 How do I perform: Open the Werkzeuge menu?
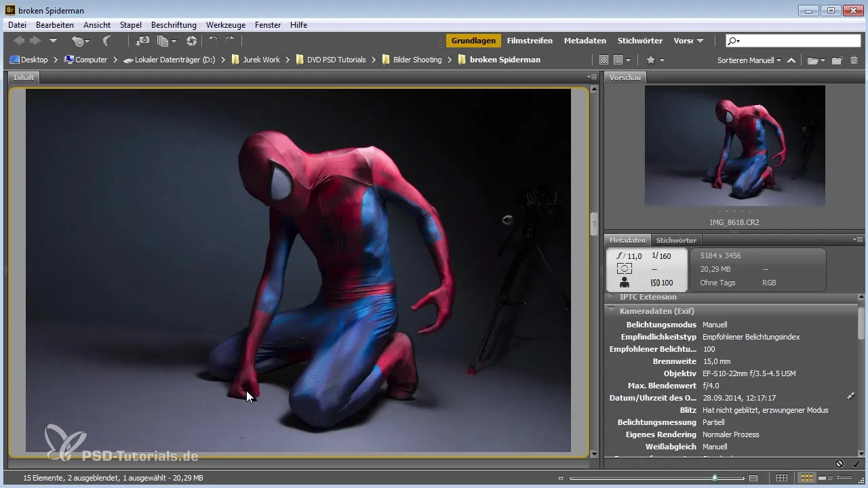point(226,25)
